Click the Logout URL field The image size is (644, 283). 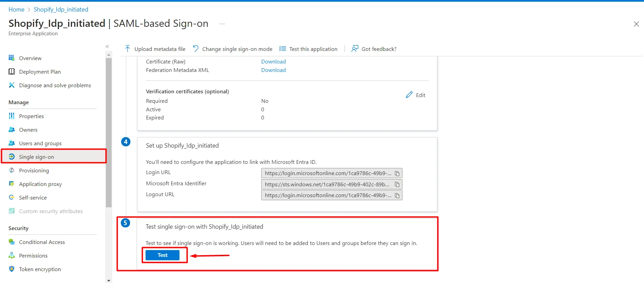332,195
